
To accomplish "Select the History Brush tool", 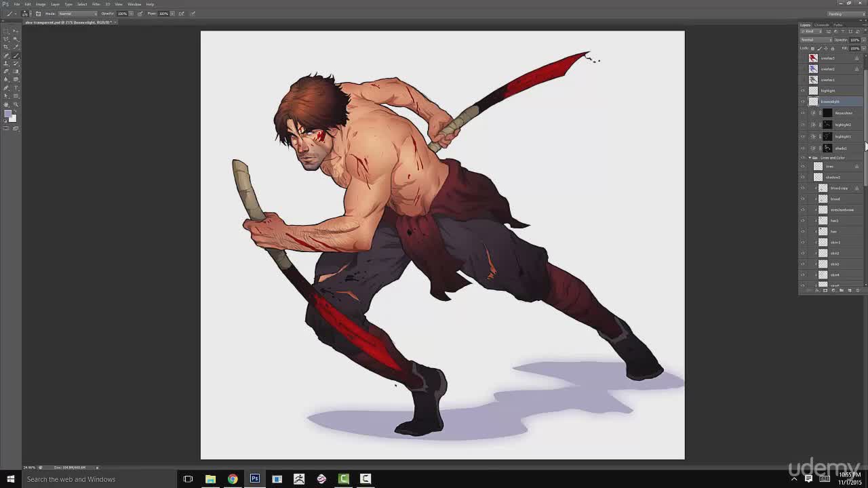I will pyautogui.click(x=16, y=64).
